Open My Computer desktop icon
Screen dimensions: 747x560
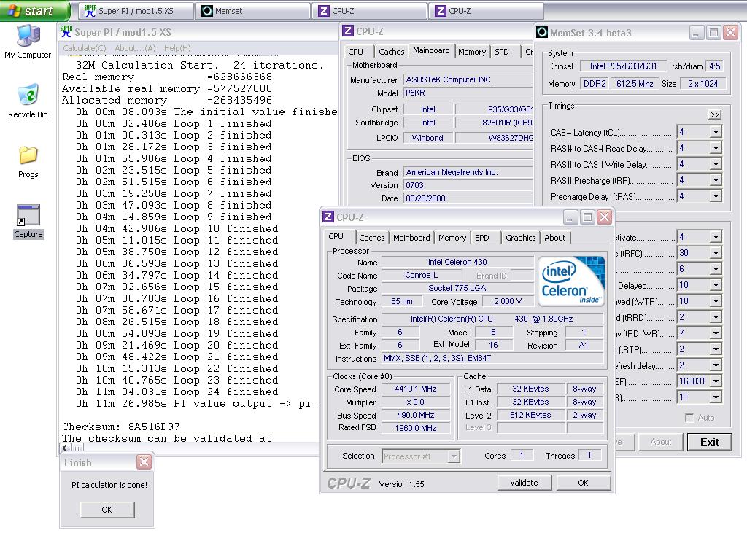coord(28,42)
